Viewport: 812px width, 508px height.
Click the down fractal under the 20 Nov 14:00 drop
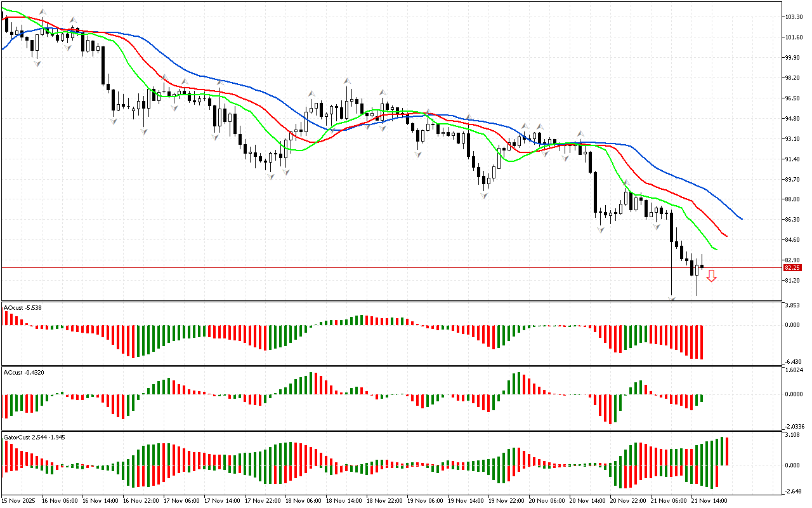600,229
